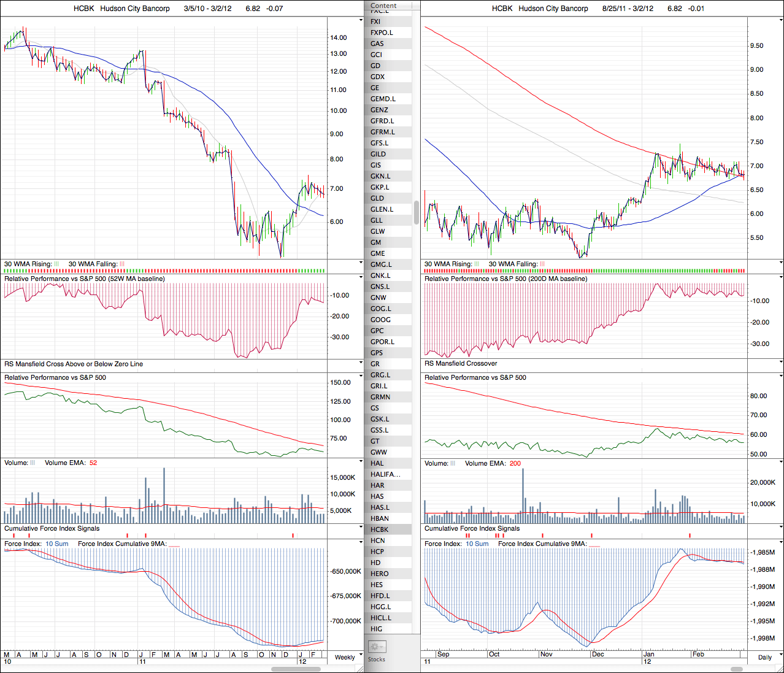This screenshot has height=673, width=784.
Task: Click Volume EMA 200 value on daily chart
Action: point(515,463)
